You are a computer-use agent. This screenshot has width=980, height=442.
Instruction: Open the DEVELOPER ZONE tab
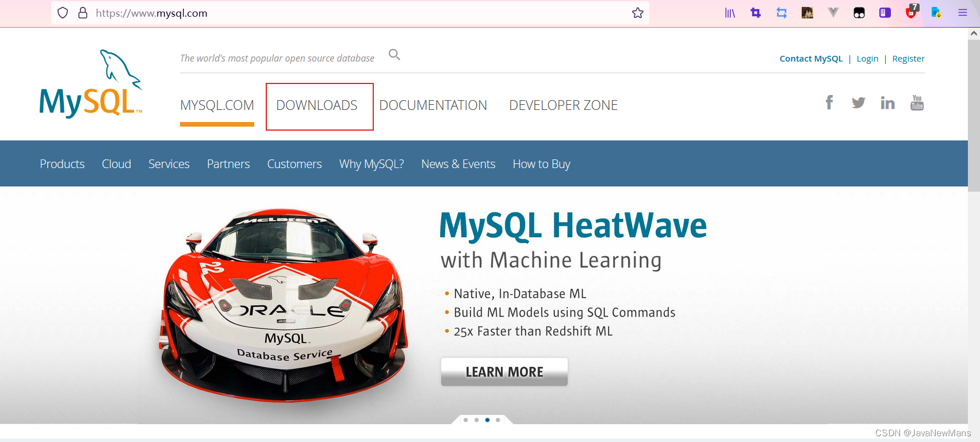coord(564,105)
